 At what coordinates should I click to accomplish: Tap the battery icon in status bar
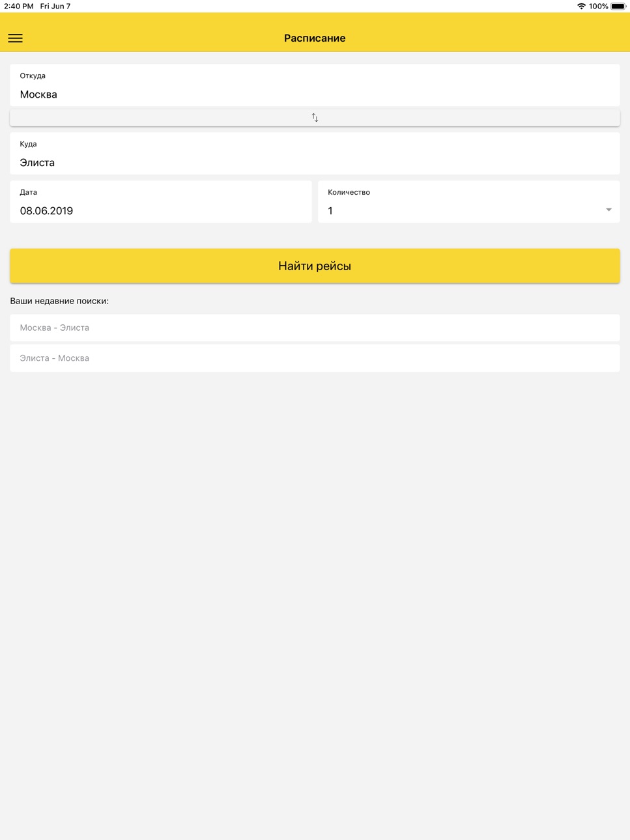coord(618,6)
